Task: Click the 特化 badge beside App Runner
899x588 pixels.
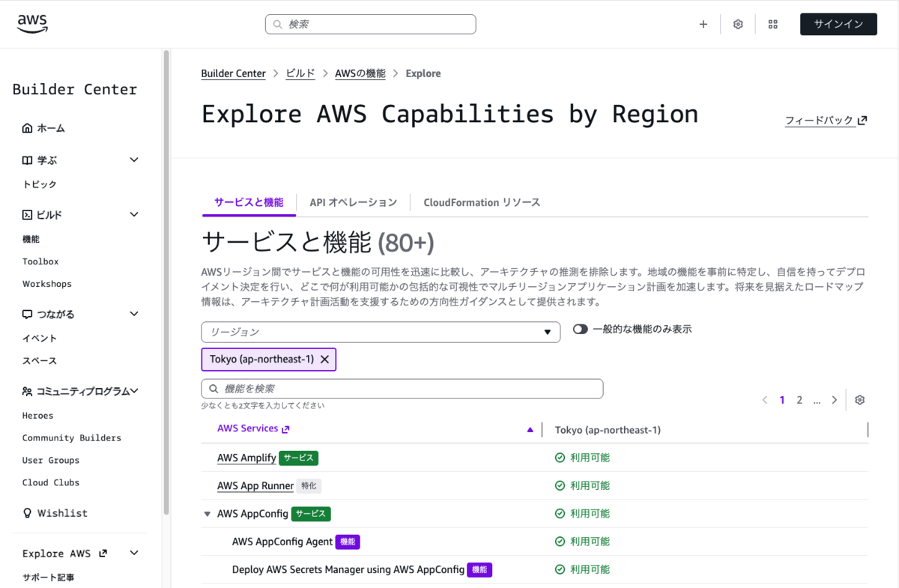Action: (x=309, y=485)
